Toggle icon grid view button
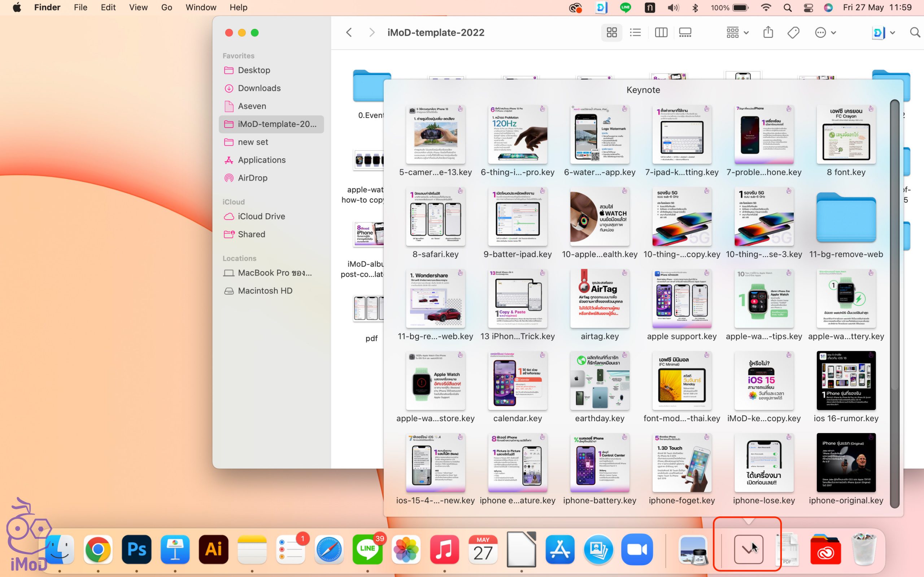Viewport: 924px width, 577px height. pyautogui.click(x=611, y=32)
